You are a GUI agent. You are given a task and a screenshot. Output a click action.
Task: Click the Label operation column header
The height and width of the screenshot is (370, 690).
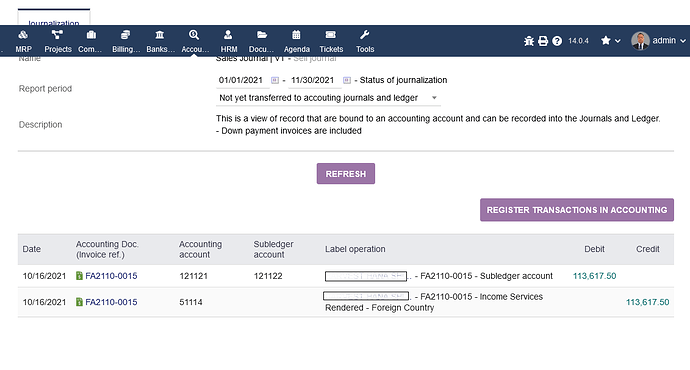[355, 249]
